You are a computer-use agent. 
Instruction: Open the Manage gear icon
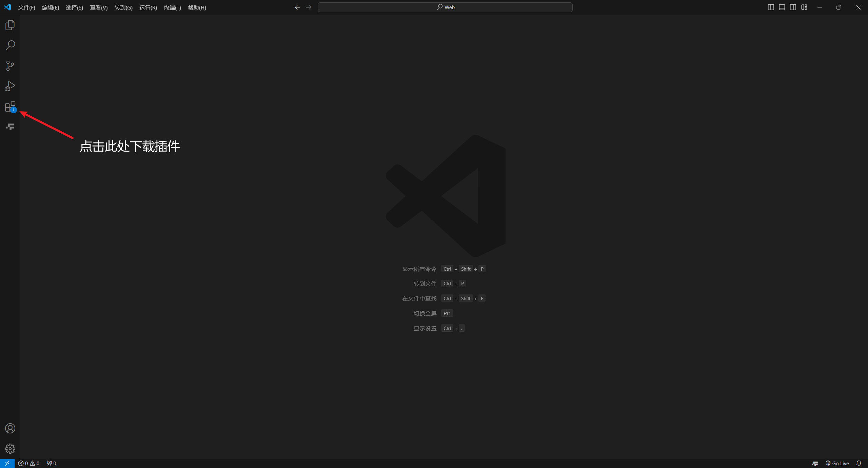(x=10, y=449)
